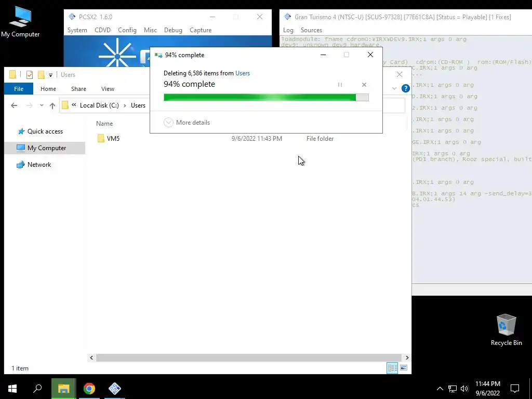
Task: Open Customize Quick Access Toolbar dropdown
Action: click(50, 75)
